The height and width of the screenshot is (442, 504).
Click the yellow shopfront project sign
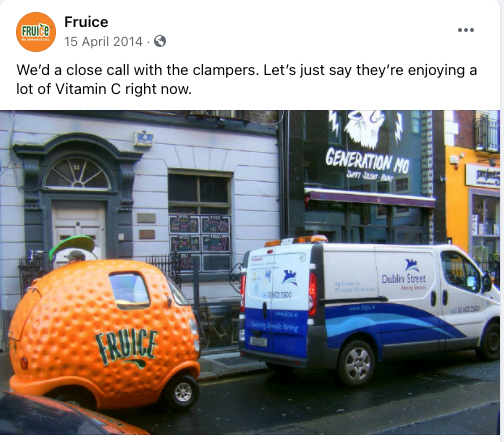483,176
